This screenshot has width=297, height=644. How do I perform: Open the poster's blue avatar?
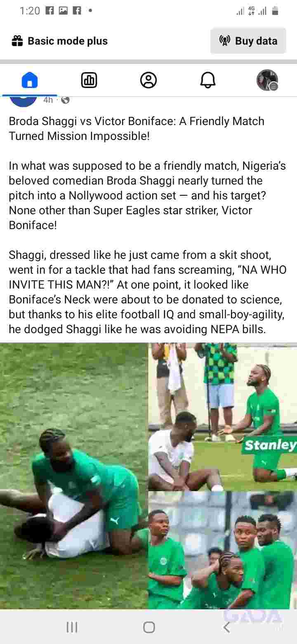[x=23, y=101]
